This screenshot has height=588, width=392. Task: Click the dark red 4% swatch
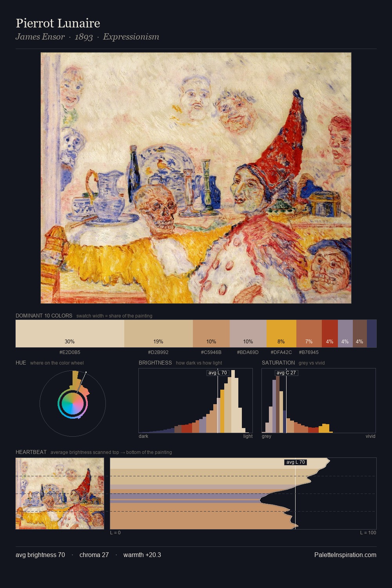click(330, 334)
